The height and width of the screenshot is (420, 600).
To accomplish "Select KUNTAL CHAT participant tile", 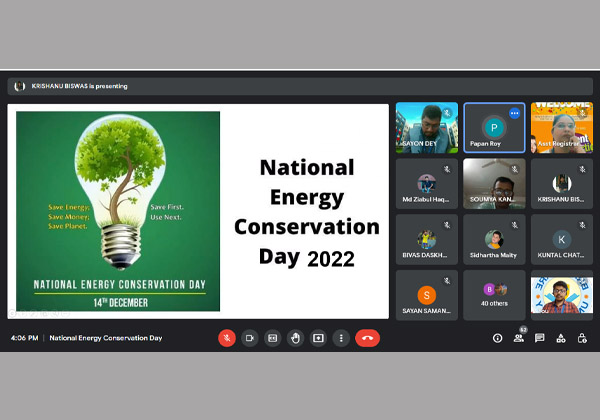I will click(562, 239).
